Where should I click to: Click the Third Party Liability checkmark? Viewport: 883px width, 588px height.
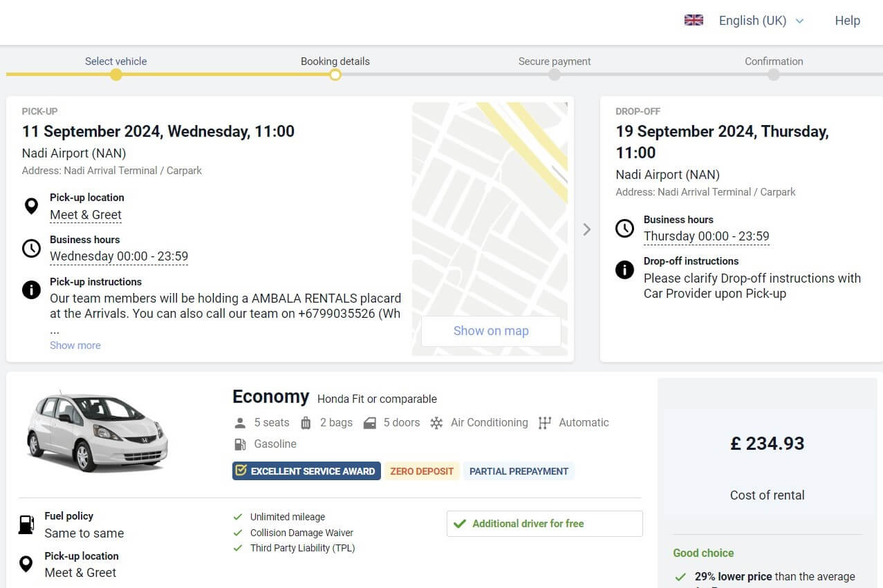(237, 548)
